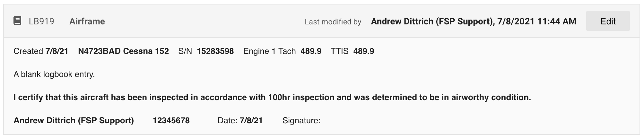This screenshot has height=138, width=644.
Task: Click the logbook icon beside LB919
Action: [x=17, y=21]
